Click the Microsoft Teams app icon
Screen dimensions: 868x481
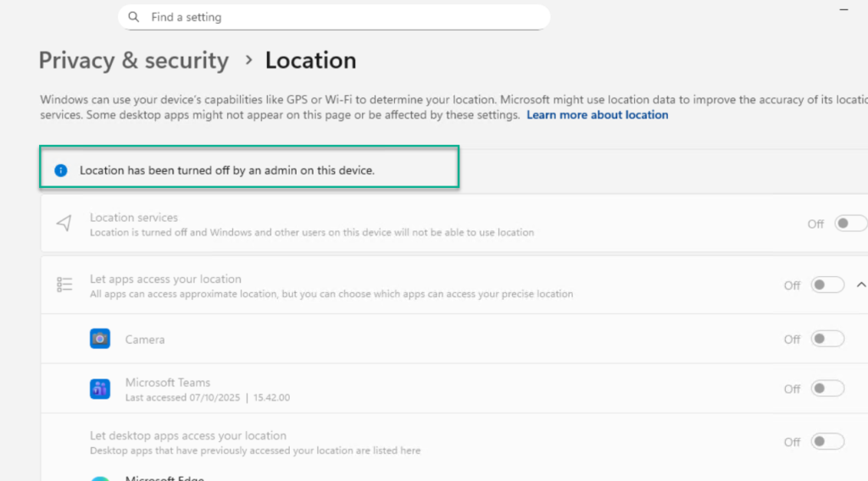click(100, 389)
